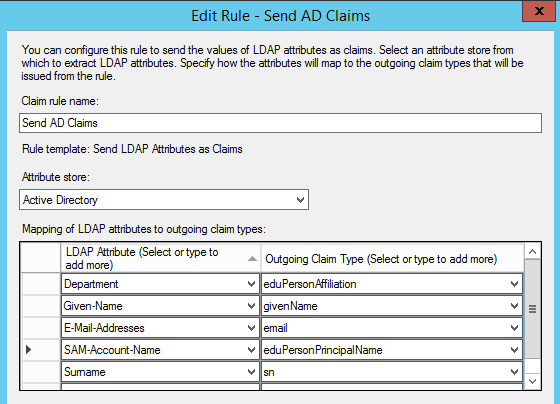Select the row header of Surname row

coord(41,372)
